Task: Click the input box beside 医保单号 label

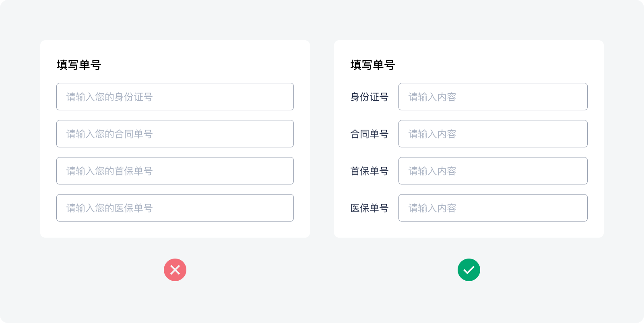Action: (x=493, y=208)
